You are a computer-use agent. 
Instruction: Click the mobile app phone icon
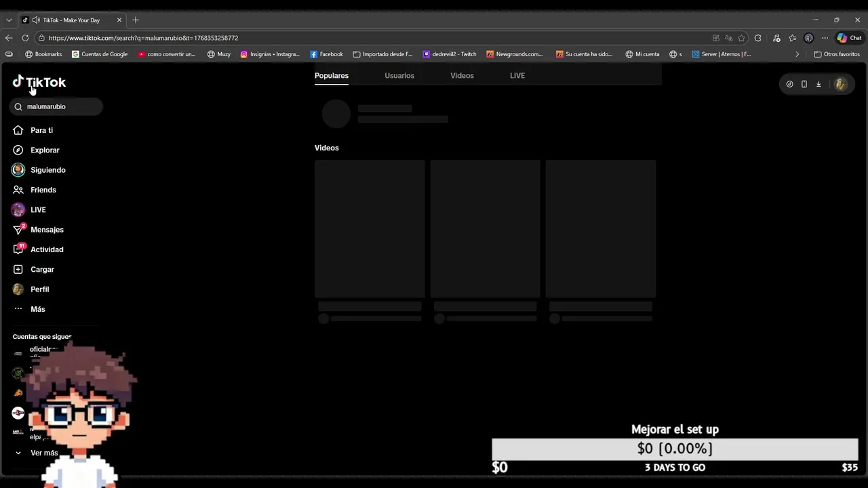[804, 84]
